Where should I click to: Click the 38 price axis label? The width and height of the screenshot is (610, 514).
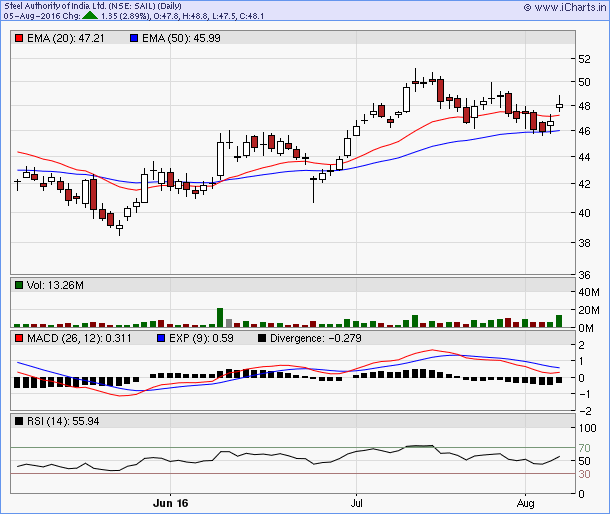tap(584, 243)
